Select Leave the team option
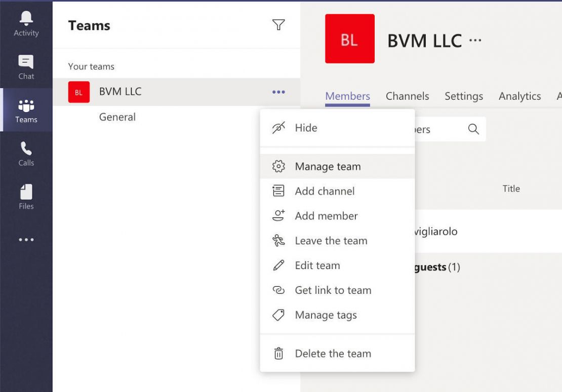The width and height of the screenshot is (562, 392). click(x=331, y=240)
